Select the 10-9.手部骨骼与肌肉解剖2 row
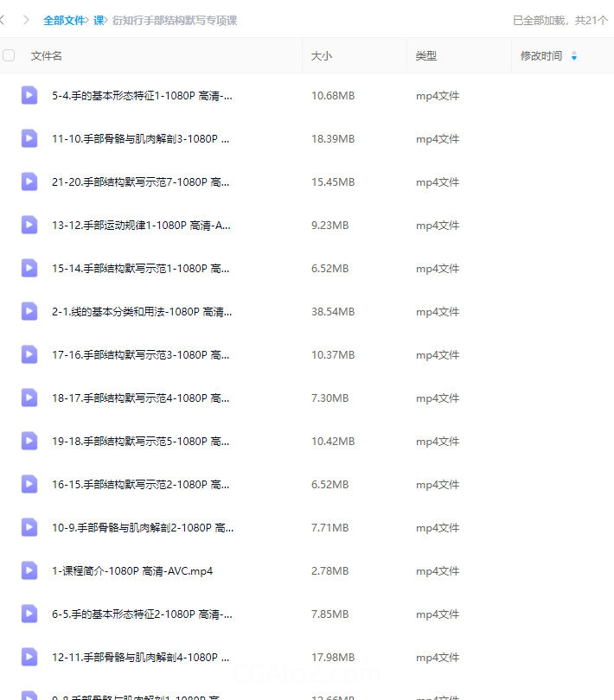Image resolution: width=614 pixels, height=700 pixels. pos(307,528)
